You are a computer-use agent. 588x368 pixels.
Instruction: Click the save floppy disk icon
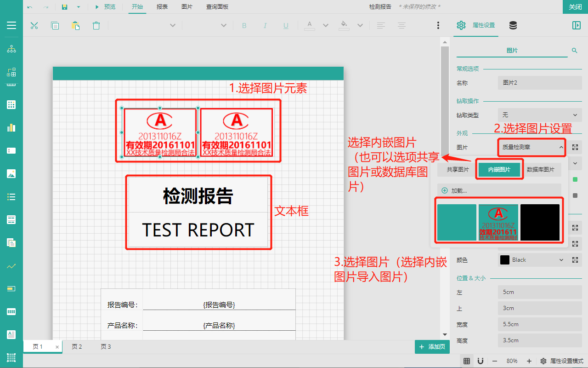(65, 7)
